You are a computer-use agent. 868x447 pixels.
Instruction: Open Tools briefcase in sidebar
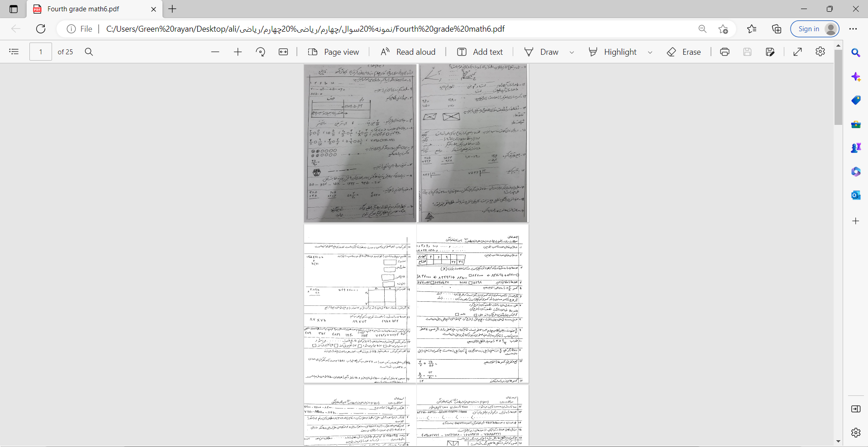[x=856, y=124]
